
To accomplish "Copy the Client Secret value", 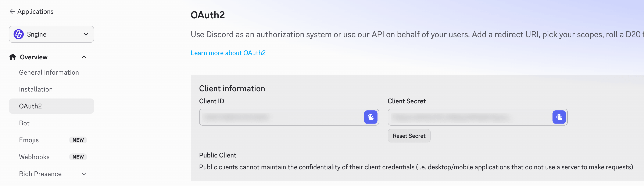I will tap(559, 117).
